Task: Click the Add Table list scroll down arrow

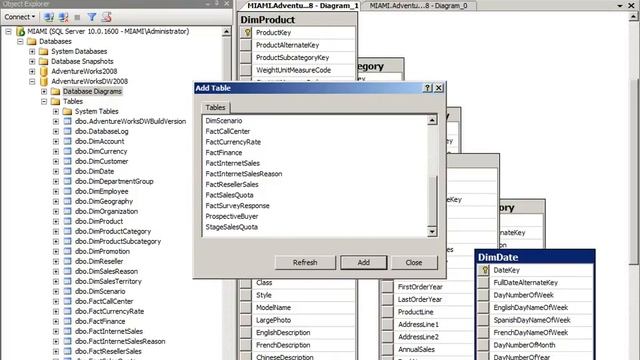Action: click(x=432, y=232)
